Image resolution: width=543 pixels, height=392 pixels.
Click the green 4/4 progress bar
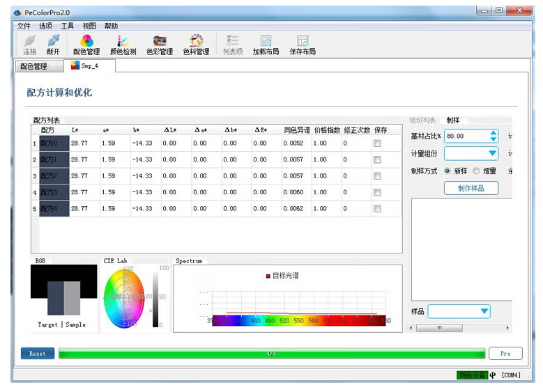point(272,354)
